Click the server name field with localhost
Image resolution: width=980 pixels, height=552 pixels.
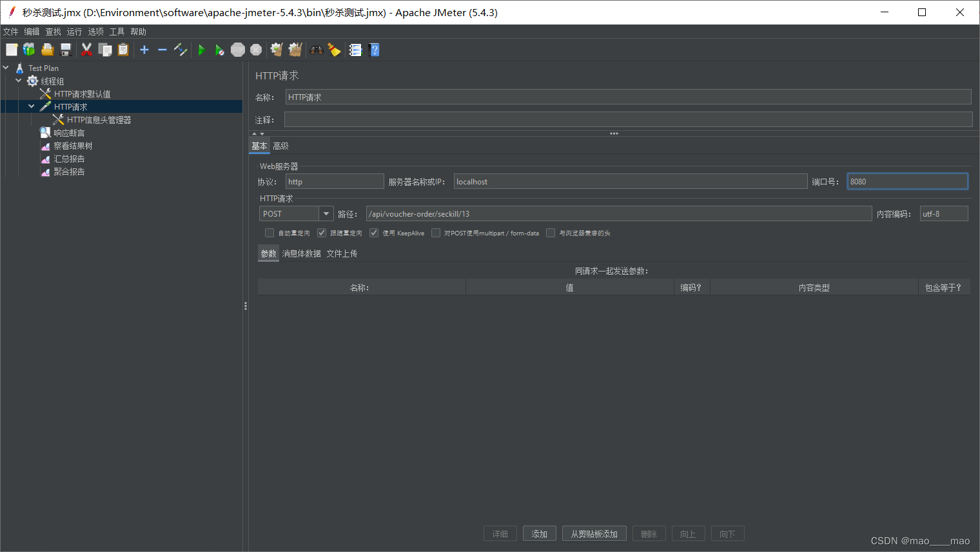point(631,181)
